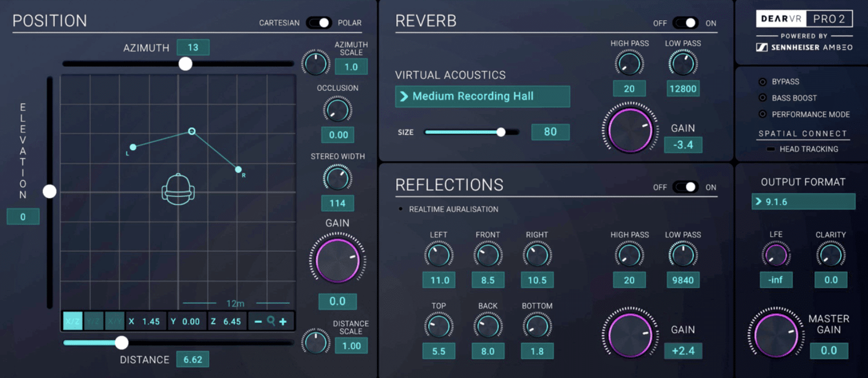Click the Y coordinate field 0.00

pyautogui.click(x=186, y=321)
